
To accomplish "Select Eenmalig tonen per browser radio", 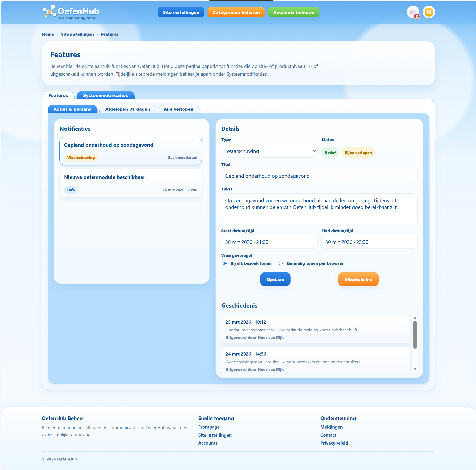I will tap(281, 263).
